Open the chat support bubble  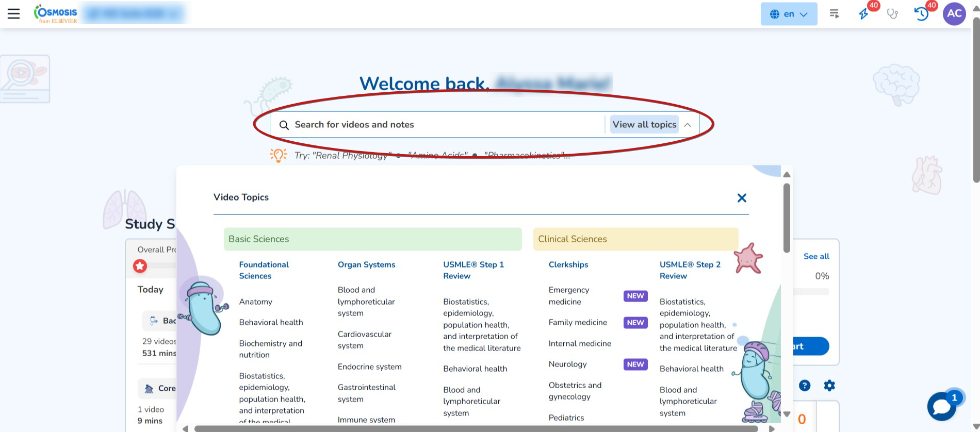941,406
